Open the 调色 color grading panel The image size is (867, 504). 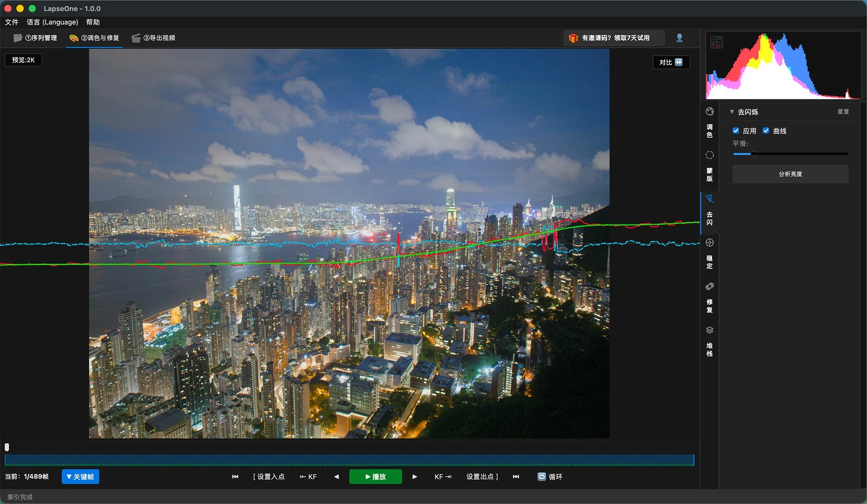coord(709,123)
